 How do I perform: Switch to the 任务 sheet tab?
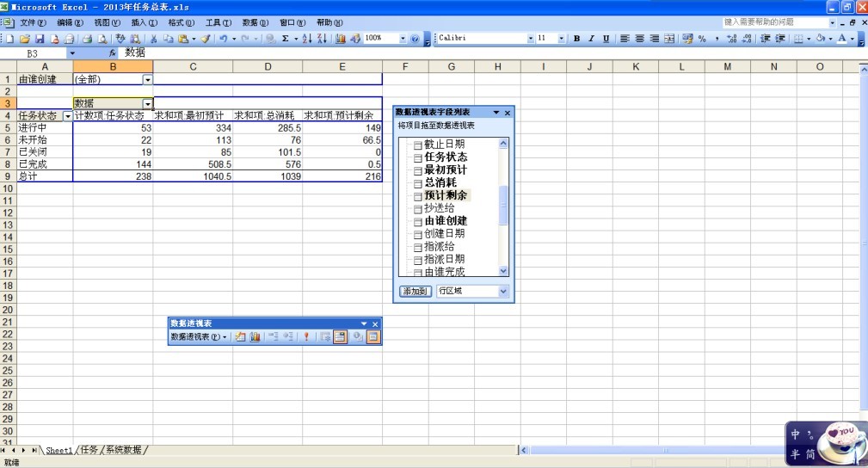89,450
